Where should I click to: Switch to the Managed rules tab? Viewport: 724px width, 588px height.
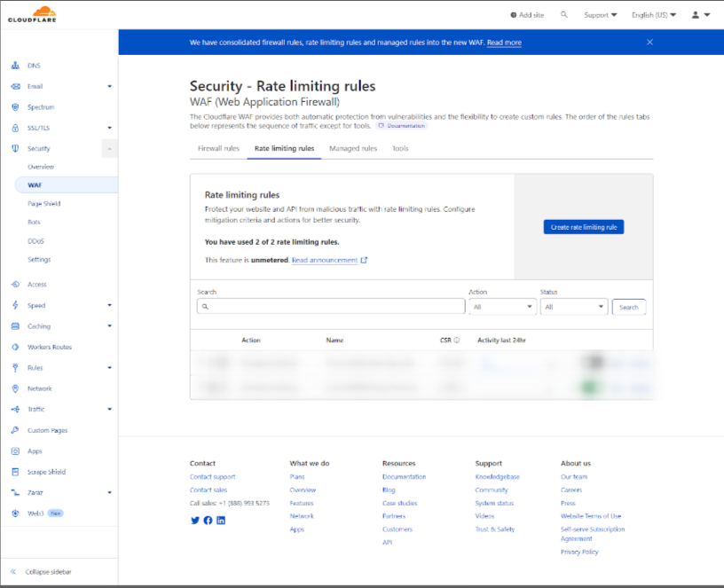(x=353, y=148)
